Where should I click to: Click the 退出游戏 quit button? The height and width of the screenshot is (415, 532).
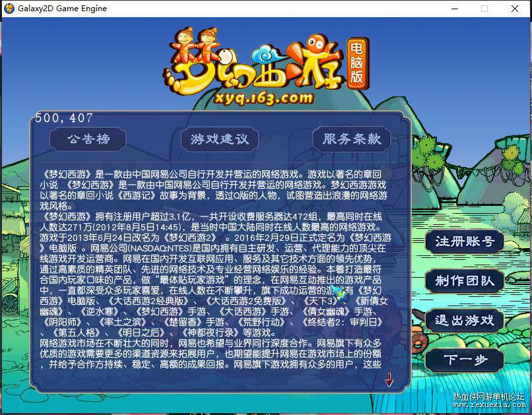click(x=464, y=320)
